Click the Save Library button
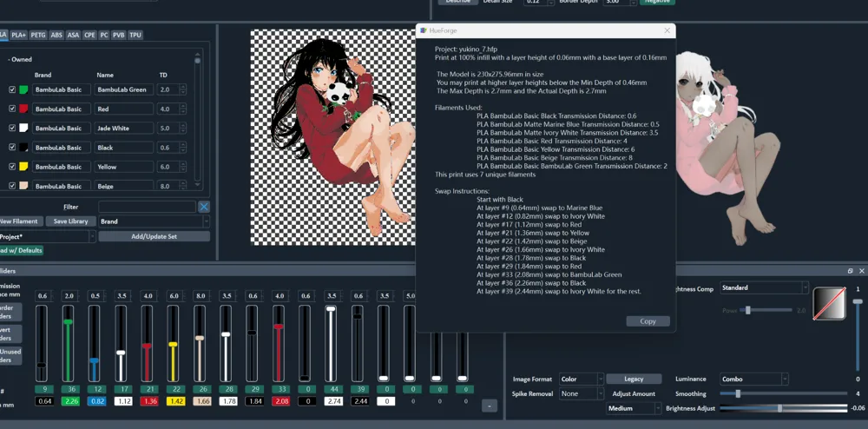Image resolution: width=868 pixels, height=429 pixels. pos(71,221)
